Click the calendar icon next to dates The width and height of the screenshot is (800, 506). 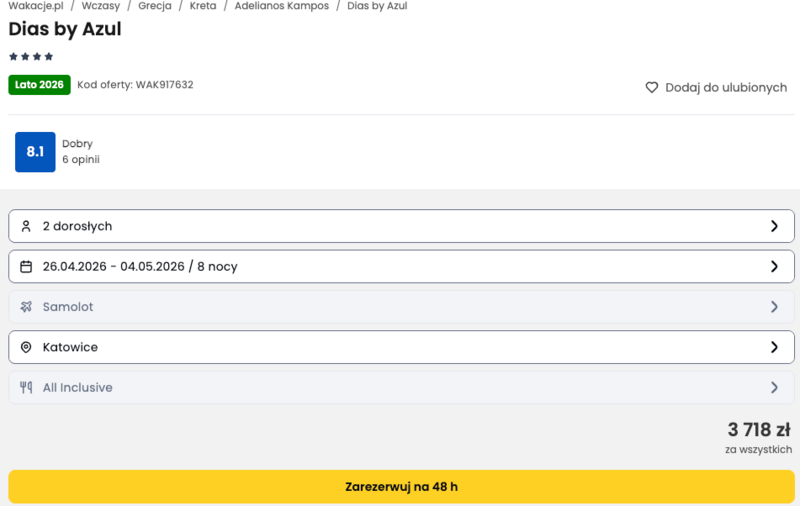tap(26, 267)
